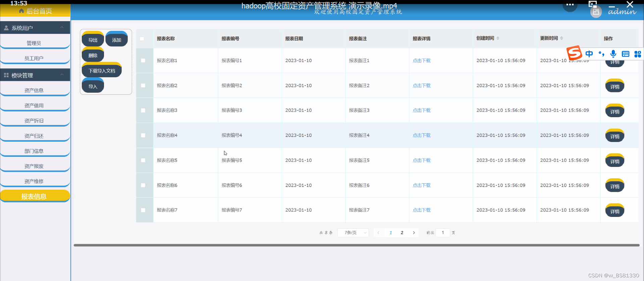Collapse the 模块管理 menu chevron
This screenshot has width=644, height=281.
(x=62, y=75)
